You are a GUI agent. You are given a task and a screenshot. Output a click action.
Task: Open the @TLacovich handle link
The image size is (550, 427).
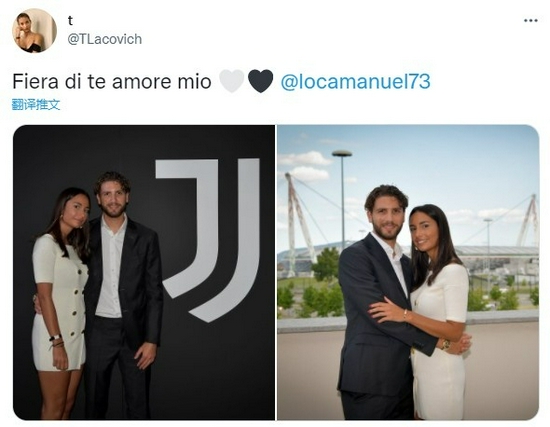tap(105, 39)
